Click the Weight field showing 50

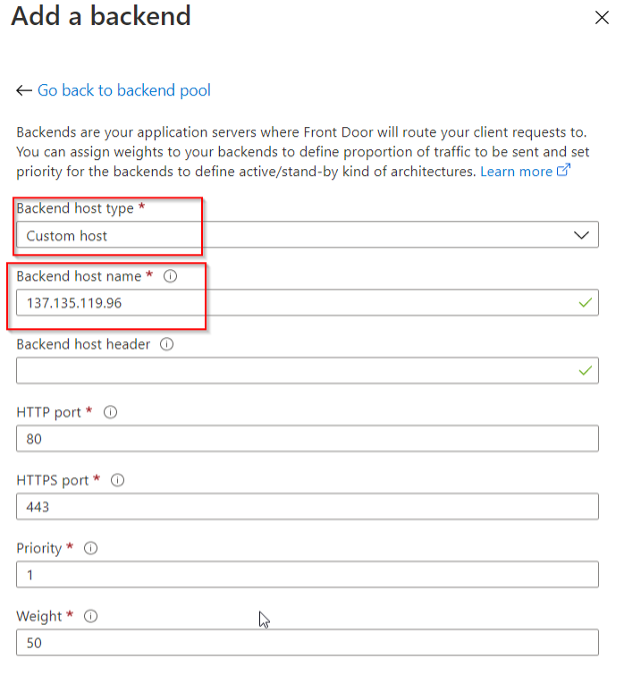pyautogui.click(x=307, y=642)
